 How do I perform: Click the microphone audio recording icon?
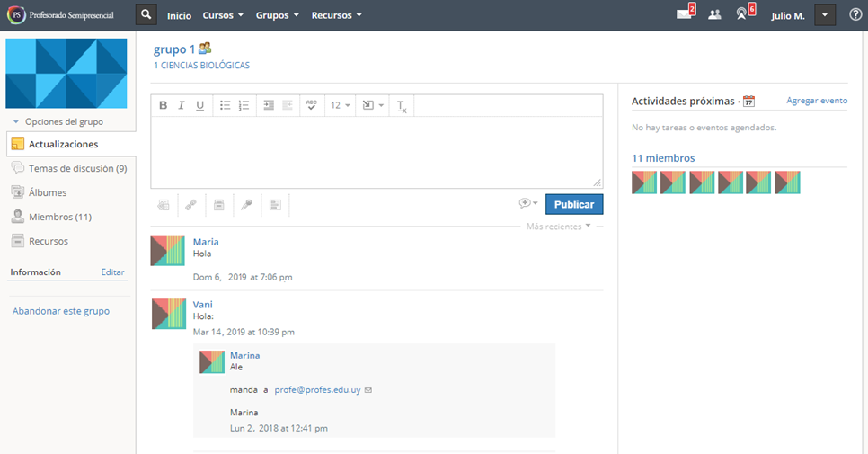pyautogui.click(x=247, y=205)
